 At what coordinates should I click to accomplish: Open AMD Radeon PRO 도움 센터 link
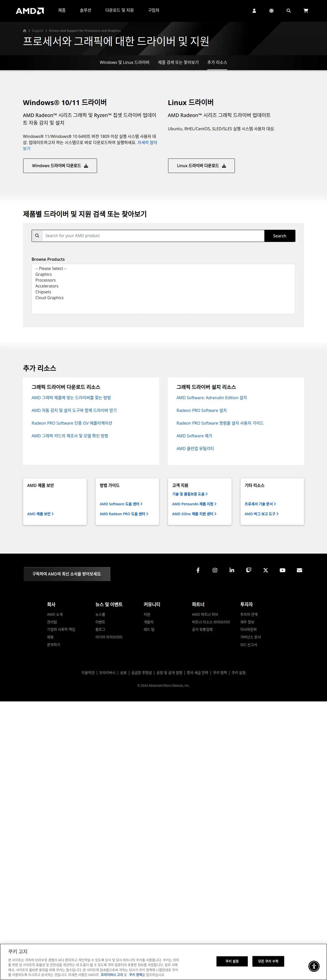[124, 514]
